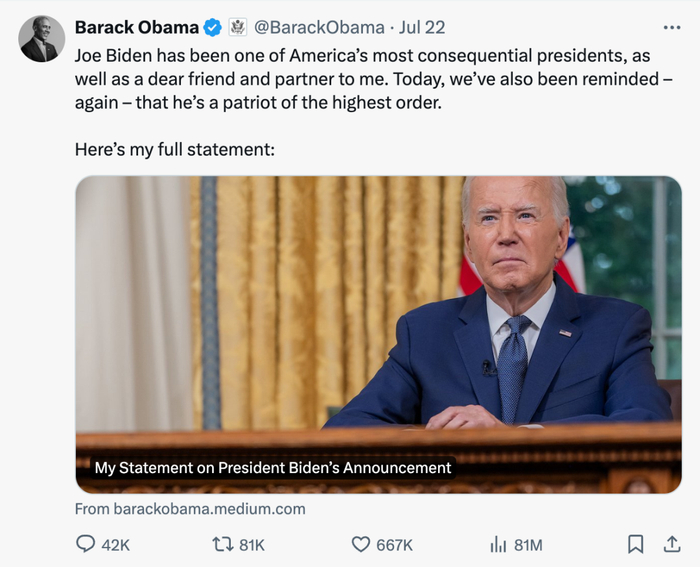700x567 pixels.
Task: Click the 667K likes count
Action: tap(394, 544)
